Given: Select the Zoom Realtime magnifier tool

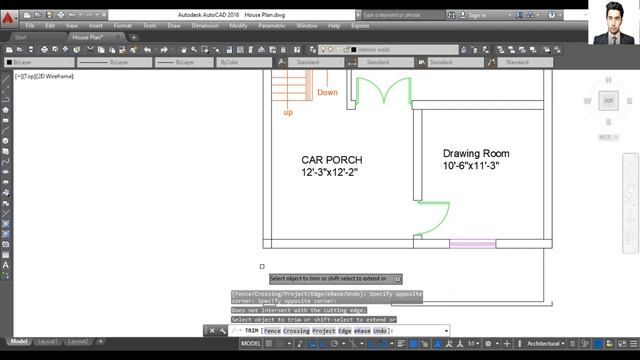Looking at the screenshot, I should click(x=194, y=50).
